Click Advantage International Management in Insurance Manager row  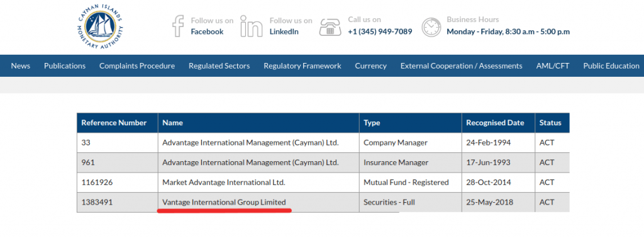(x=250, y=162)
